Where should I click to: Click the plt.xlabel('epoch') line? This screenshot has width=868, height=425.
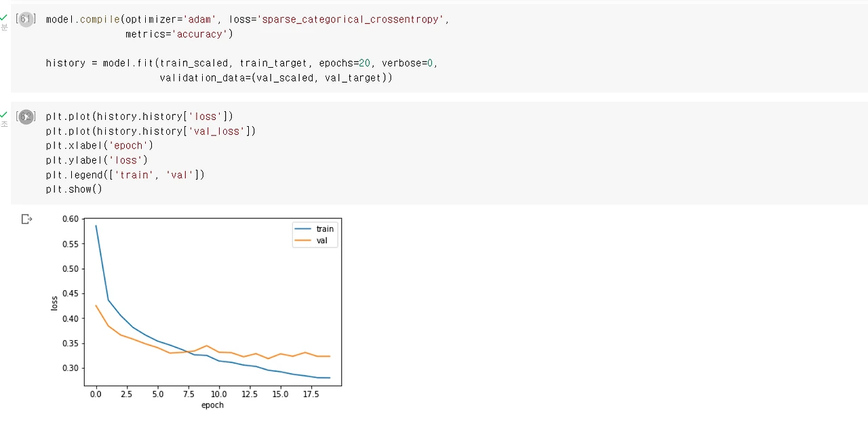100,146
